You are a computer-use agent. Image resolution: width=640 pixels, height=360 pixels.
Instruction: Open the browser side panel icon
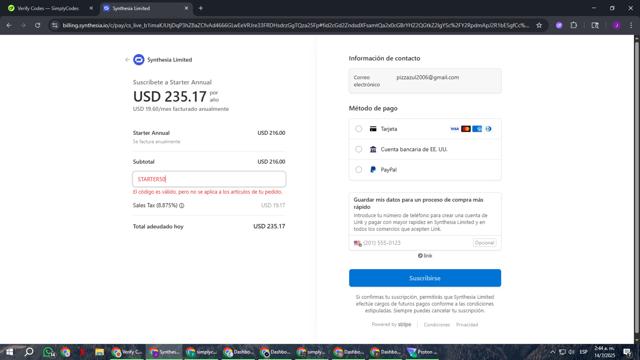(x=595, y=25)
